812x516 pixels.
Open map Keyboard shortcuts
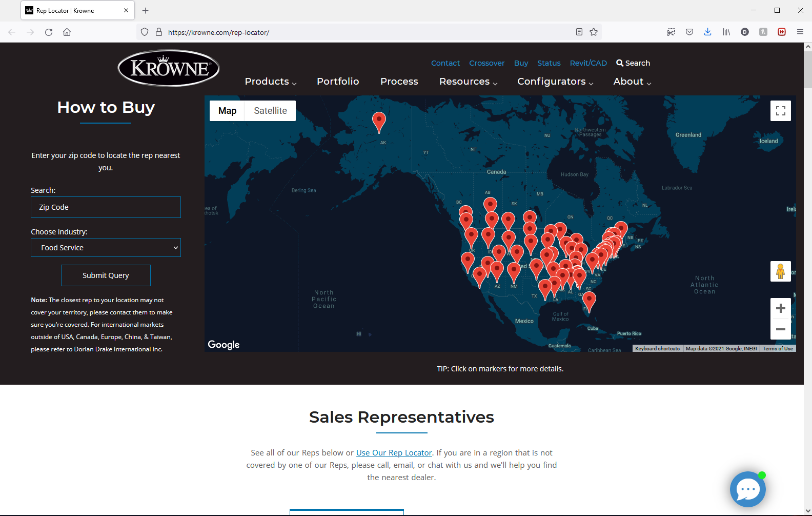click(657, 348)
